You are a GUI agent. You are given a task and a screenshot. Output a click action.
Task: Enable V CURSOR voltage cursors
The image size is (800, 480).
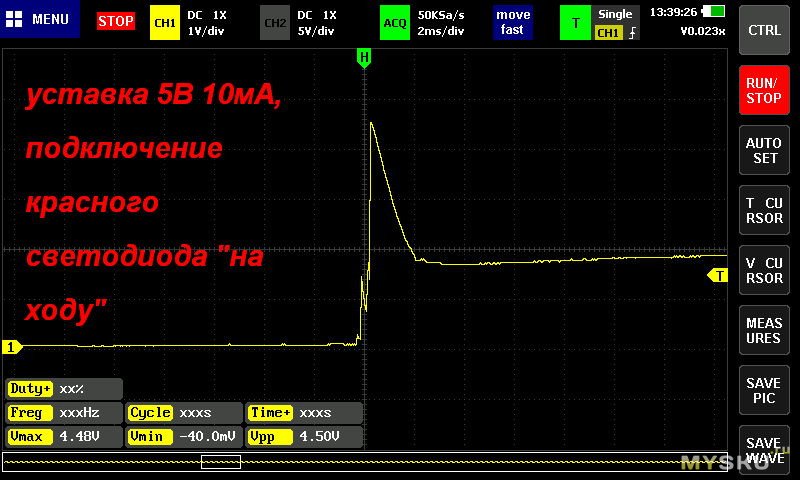(764, 270)
